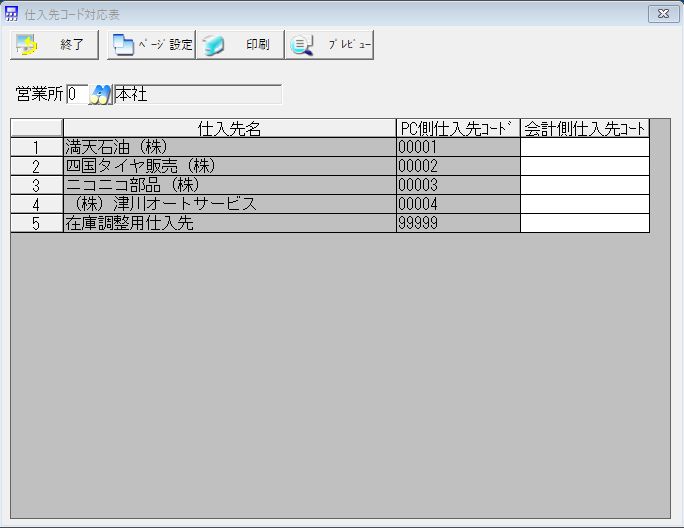The height and width of the screenshot is (528, 684).
Task: Select the 会計側仕入先コード column header
Action: pos(585,128)
